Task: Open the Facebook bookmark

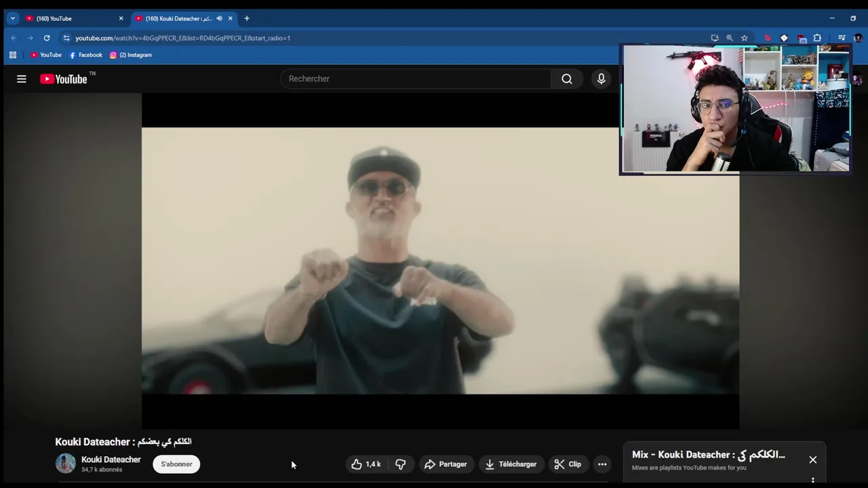Action: [86, 55]
